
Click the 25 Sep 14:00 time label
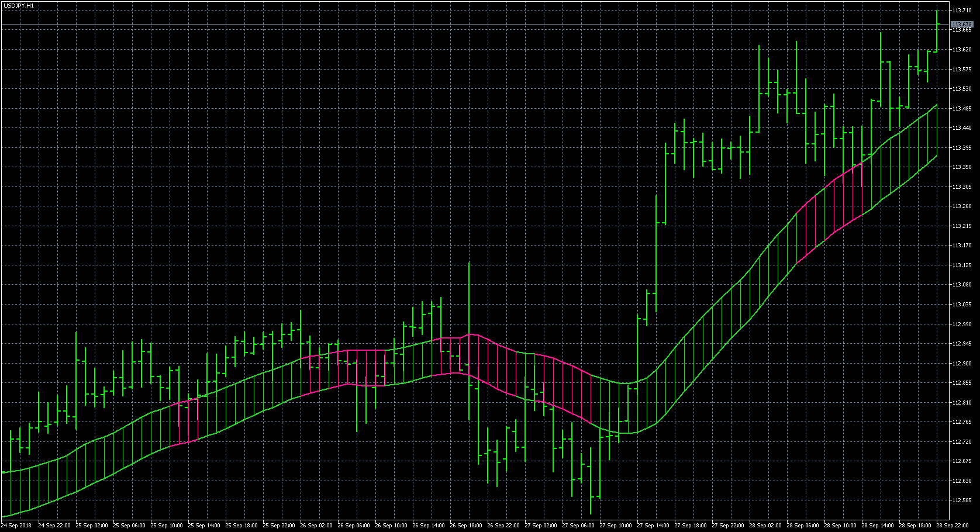tap(204, 526)
